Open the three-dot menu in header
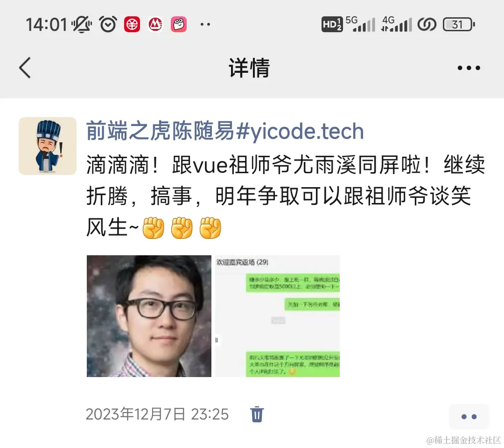Image resolution: width=504 pixels, height=448 pixels. point(469,68)
